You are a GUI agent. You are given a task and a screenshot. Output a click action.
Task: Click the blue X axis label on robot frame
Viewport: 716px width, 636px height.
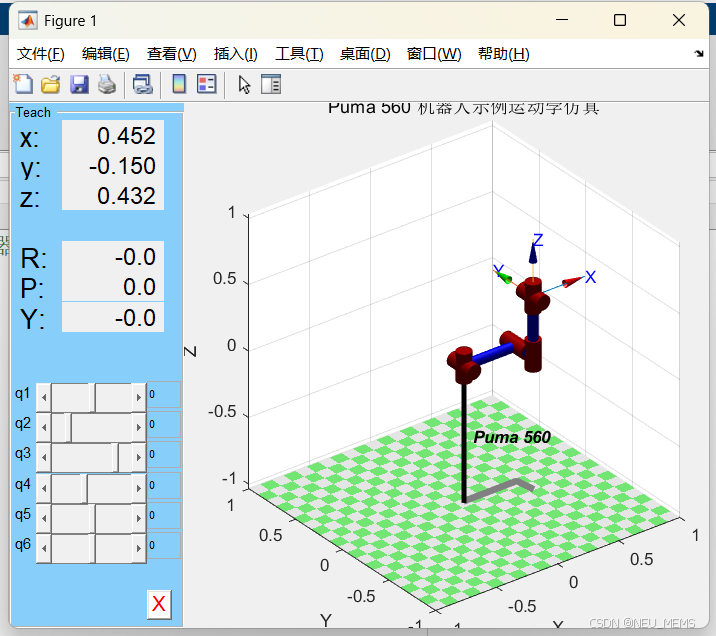(590, 277)
